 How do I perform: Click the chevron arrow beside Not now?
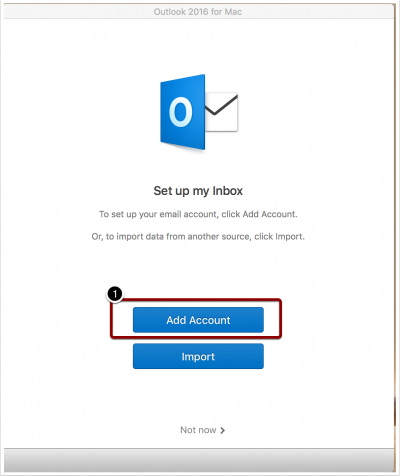click(x=223, y=430)
